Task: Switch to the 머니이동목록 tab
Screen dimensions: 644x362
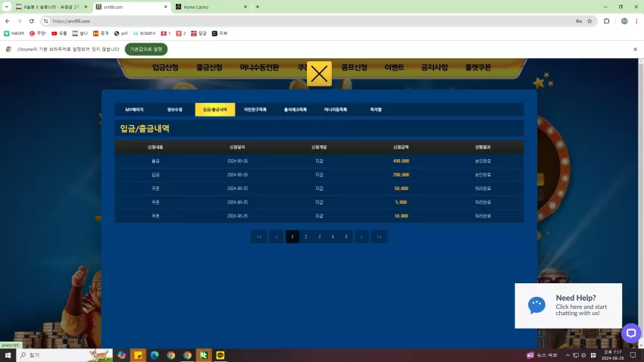Action: pos(336,110)
